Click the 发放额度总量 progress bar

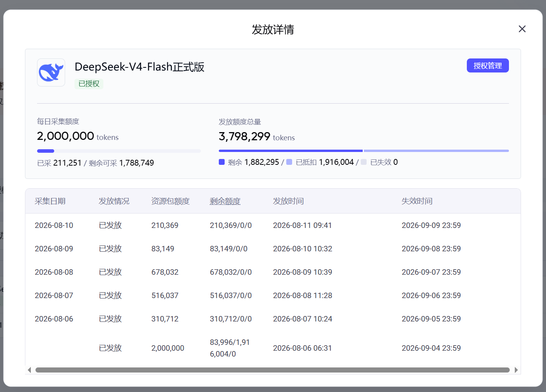[x=364, y=151]
